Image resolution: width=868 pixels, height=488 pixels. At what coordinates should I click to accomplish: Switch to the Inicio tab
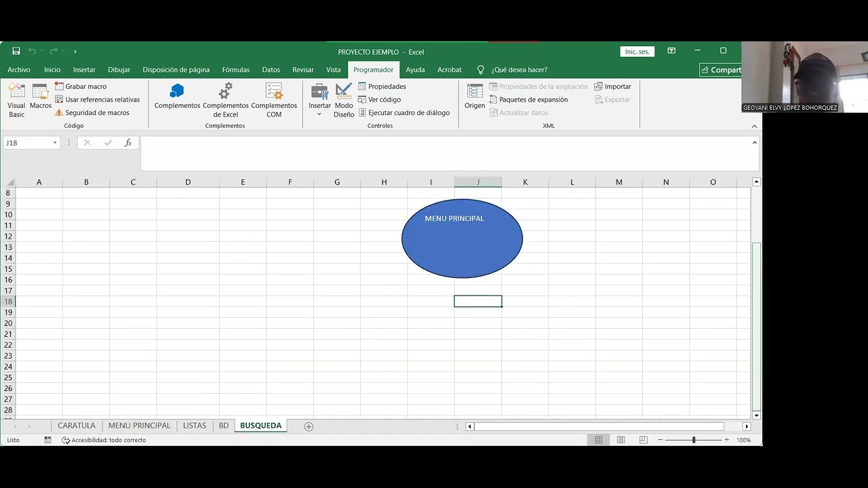pos(52,70)
